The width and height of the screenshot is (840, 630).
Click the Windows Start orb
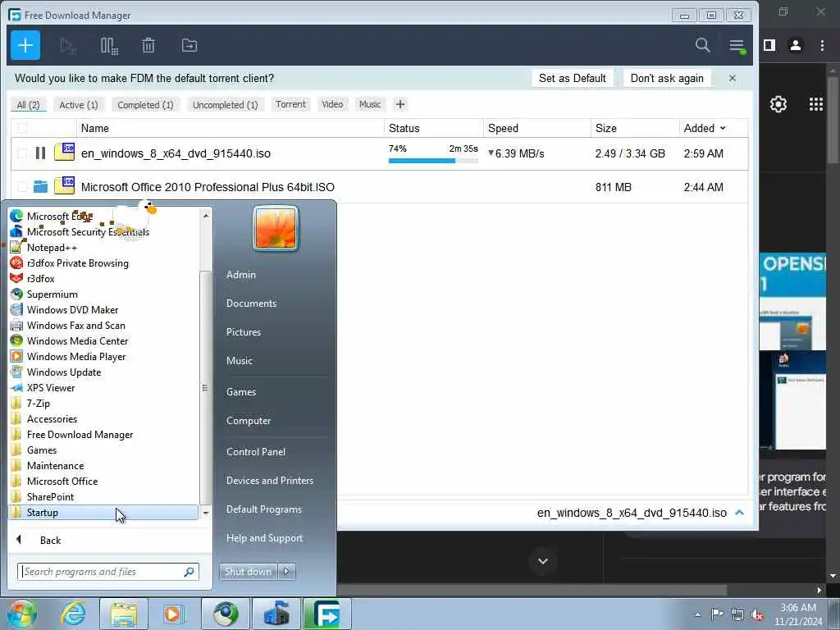pyautogui.click(x=22, y=614)
